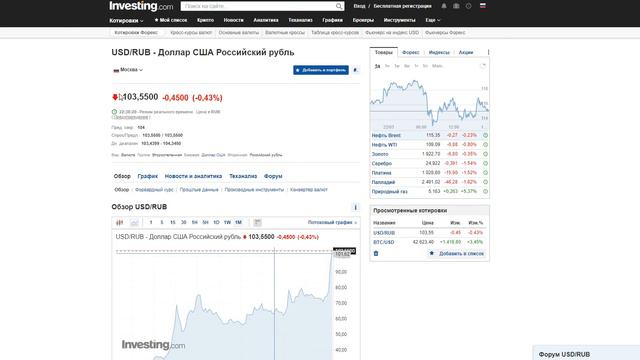Open Форум USD/RUB chat panel
The width and height of the screenshot is (640, 360).
pyautogui.click(x=587, y=353)
